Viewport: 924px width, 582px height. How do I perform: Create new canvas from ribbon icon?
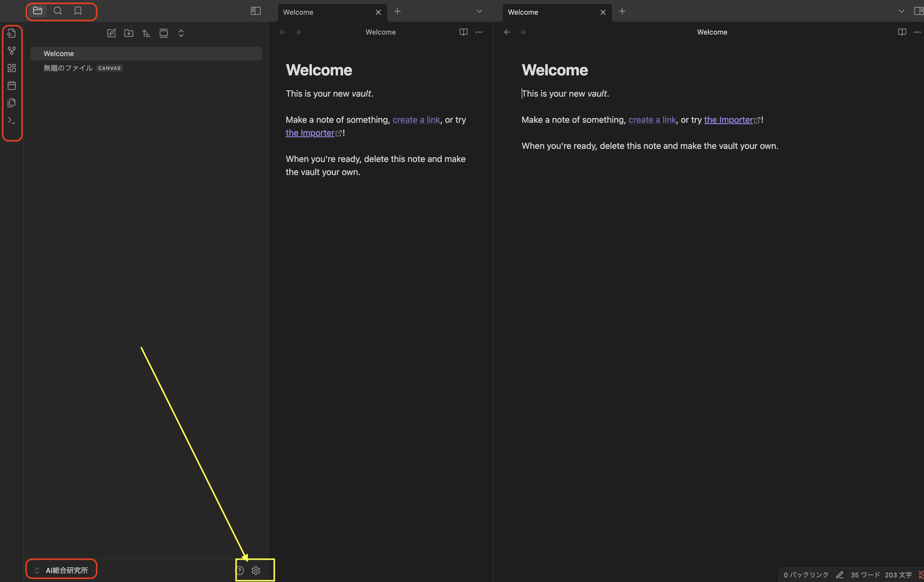11,68
